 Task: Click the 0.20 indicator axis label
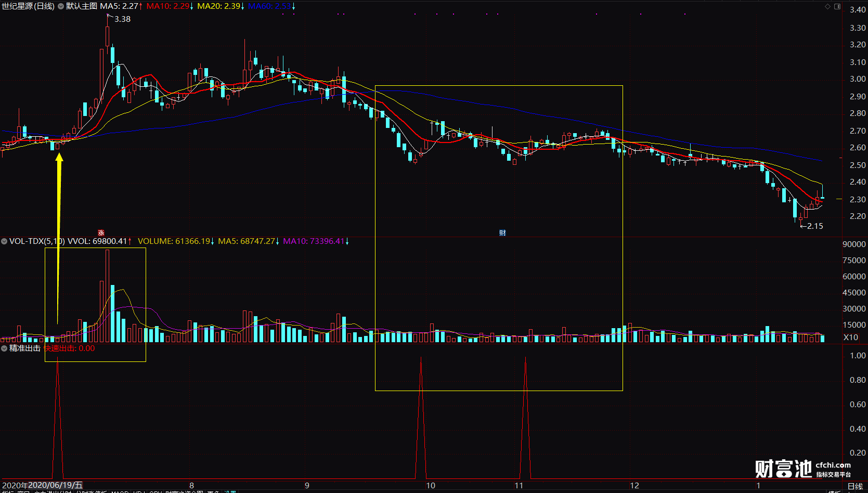[858, 453]
